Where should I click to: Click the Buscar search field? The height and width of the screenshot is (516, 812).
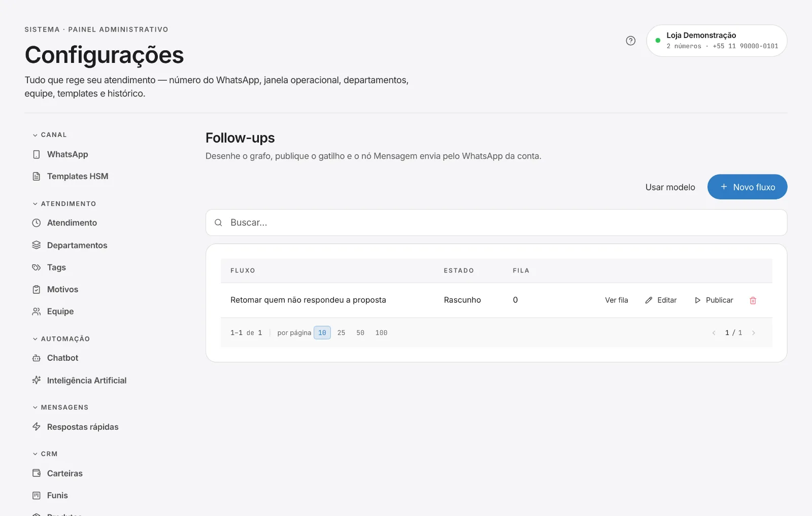[x=496, y=223]
